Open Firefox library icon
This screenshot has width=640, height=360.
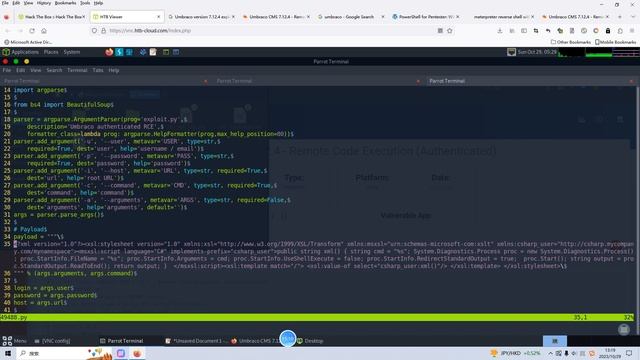tap(512, 31)
